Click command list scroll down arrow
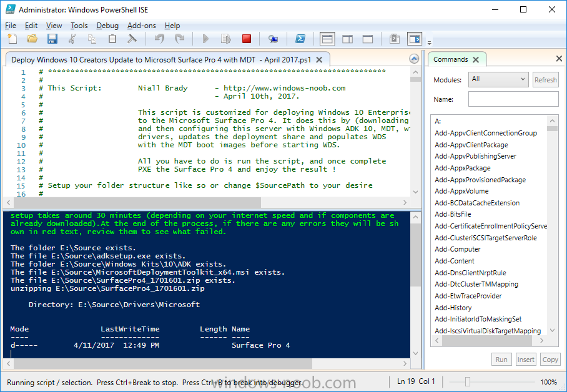This screenshot has height=392, width=567. 552,330
